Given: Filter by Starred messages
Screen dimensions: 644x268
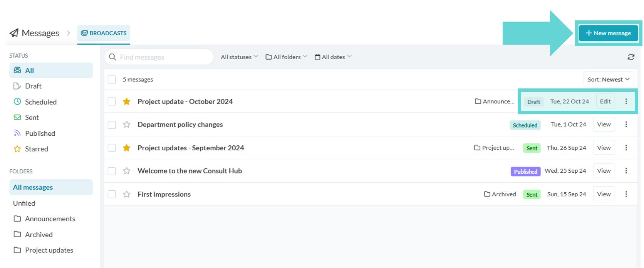Looking at the screenshot, I should [x=51, y=149].
